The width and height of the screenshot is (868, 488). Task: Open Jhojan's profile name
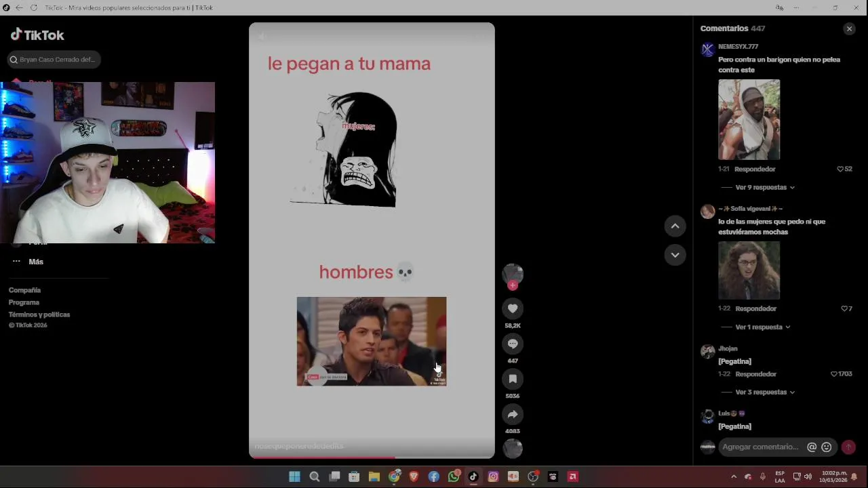pos(728,348)
